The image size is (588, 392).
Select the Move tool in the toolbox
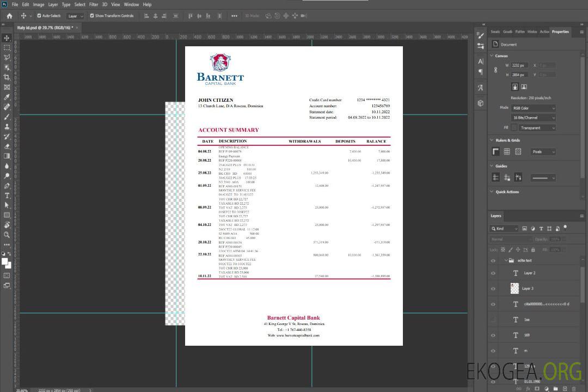[x=7, y=38]
